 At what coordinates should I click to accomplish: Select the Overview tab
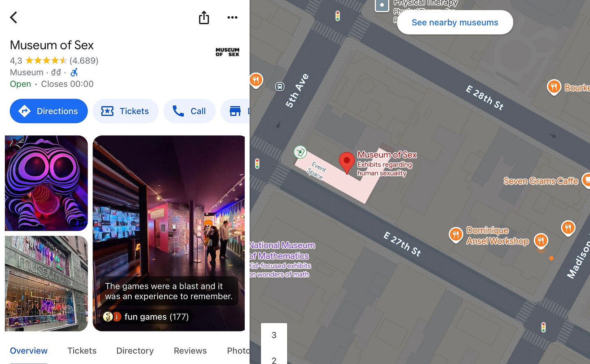tap(29, 351)
